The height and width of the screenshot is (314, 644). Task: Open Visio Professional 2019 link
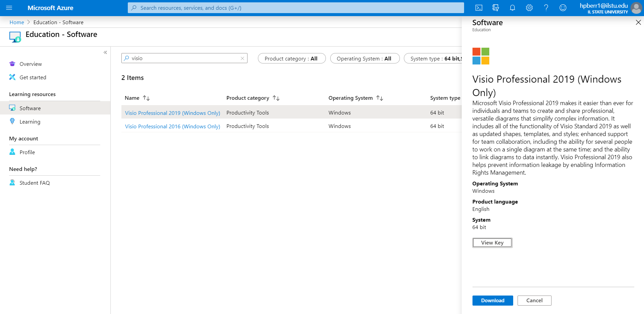173,113
